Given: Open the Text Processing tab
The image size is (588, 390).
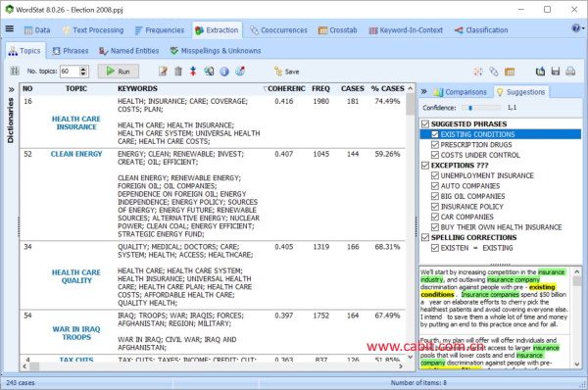Looking at the screenshot, I should point(93,30).
